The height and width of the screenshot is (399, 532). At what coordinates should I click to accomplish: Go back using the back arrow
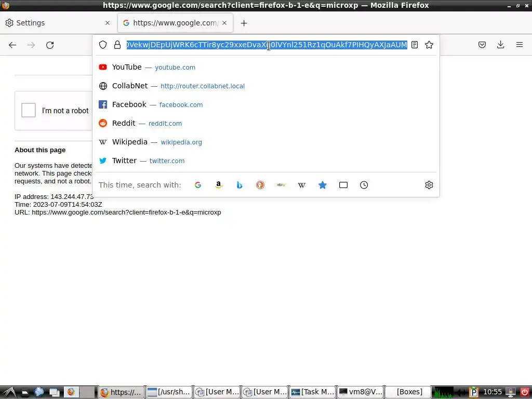(12, 45)
